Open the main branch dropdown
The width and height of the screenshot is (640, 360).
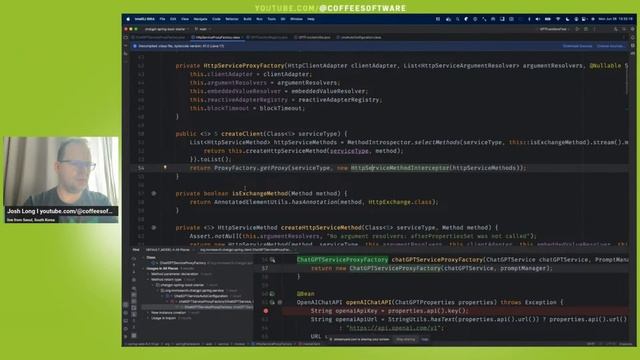203,29
